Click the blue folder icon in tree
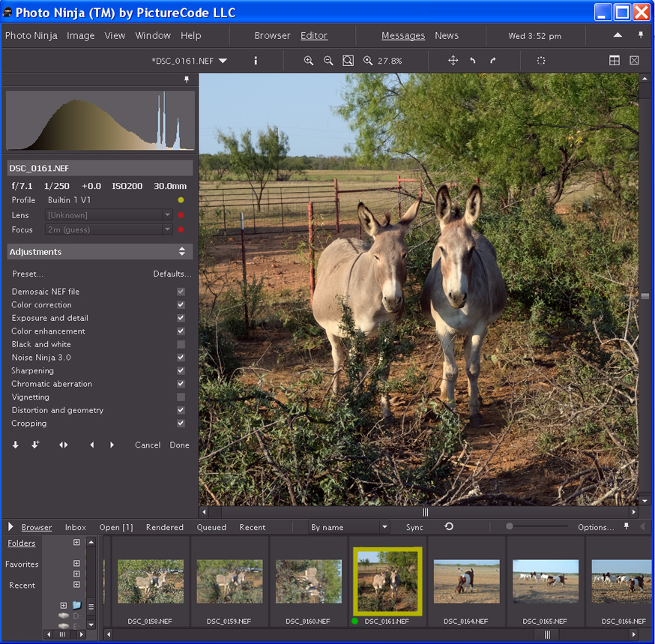The width and height of the screenshot is (655, 644). click(76, 605)
